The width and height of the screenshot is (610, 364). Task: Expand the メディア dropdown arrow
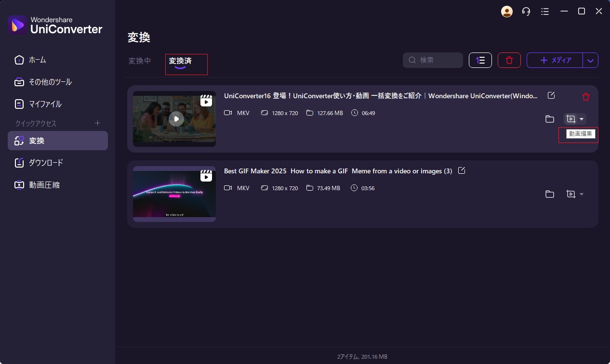(x=591, y=60)
